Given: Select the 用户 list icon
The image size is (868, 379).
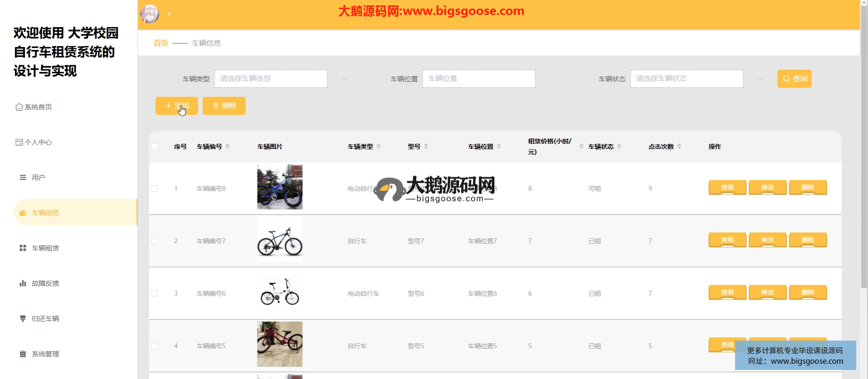Looking at the screenshot, I should pyautogui.click(x=23, y=178).
